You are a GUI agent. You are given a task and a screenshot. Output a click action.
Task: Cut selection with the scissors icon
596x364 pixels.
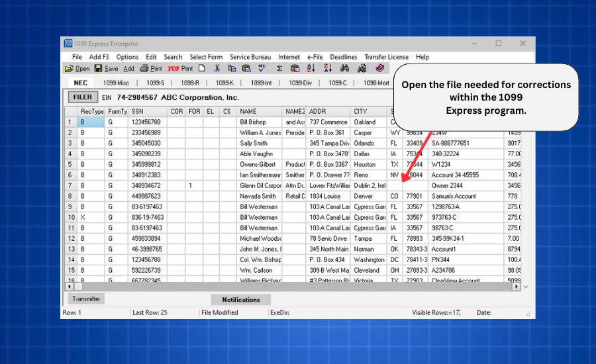pos(217,68)
